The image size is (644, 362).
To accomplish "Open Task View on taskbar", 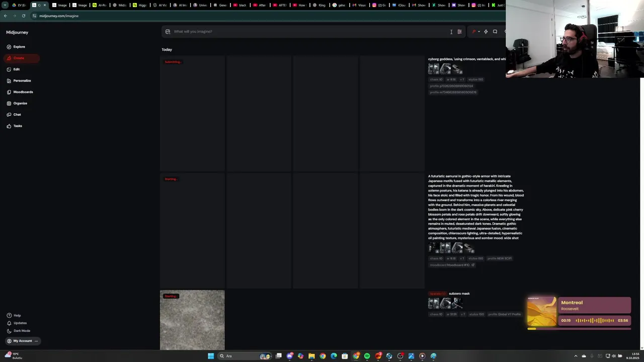I will point(279,356).
